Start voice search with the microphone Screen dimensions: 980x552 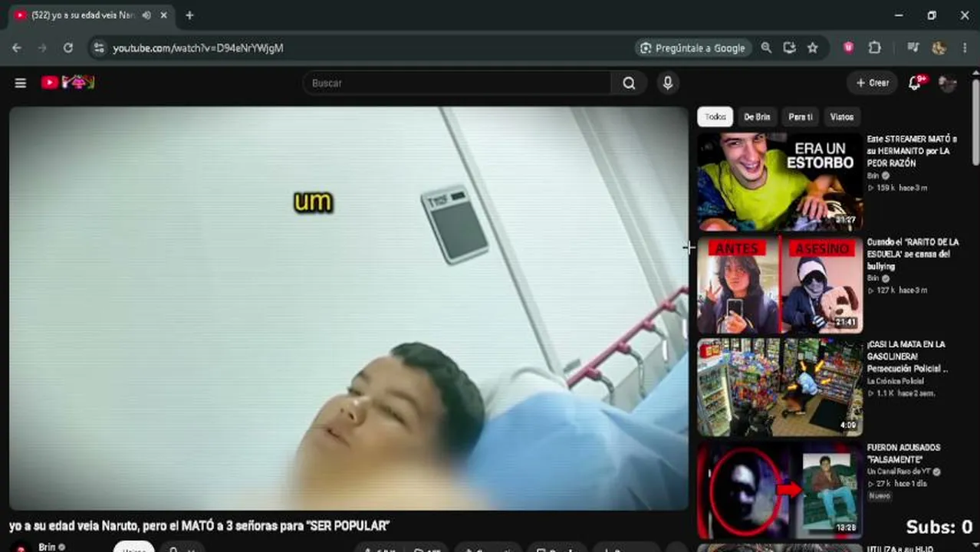click(x=668, y=83)
